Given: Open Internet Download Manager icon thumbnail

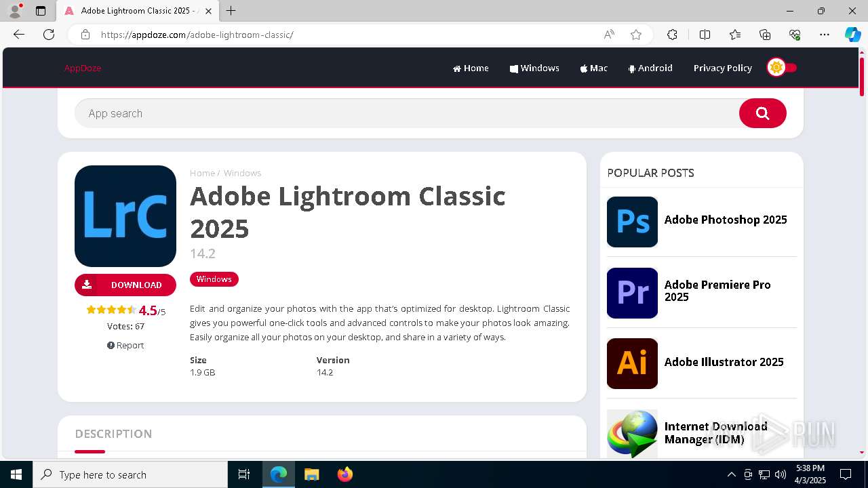Looking at the screenshot, I should [x=632, y=434].
